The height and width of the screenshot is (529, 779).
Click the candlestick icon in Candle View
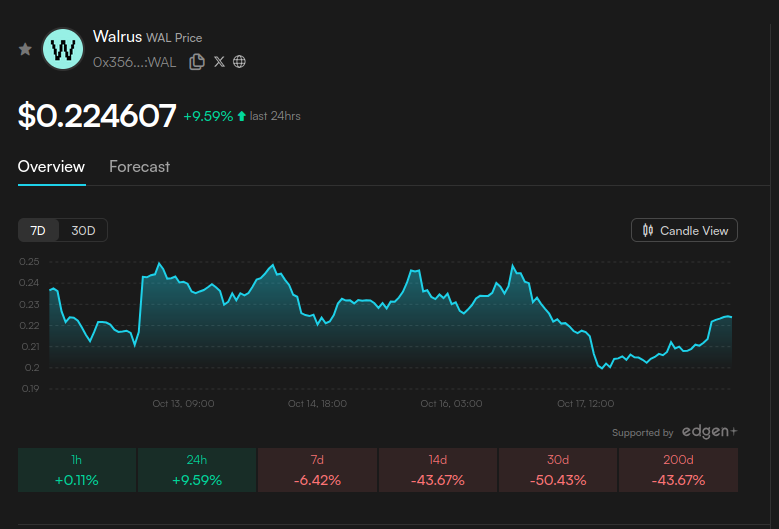(648, 230)
